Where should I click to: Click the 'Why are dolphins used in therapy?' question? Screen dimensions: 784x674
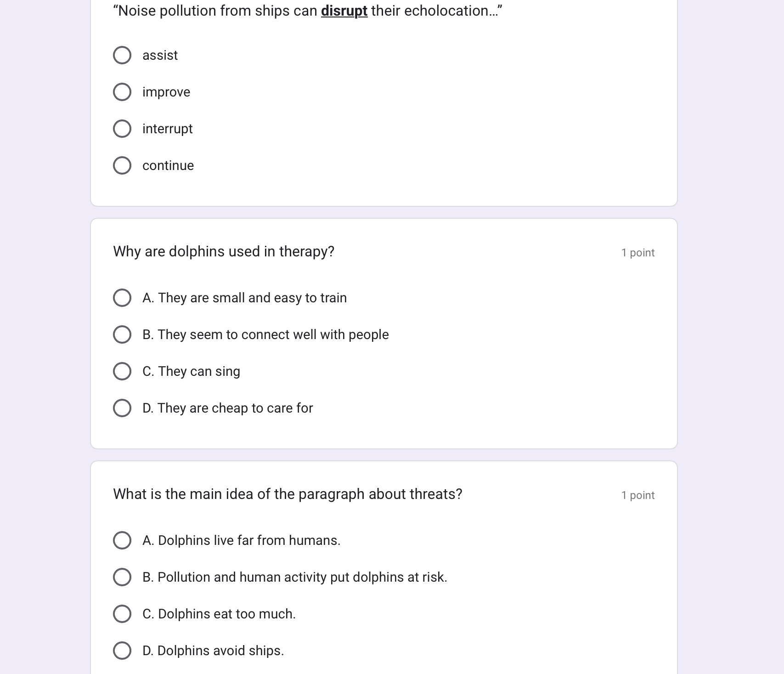[x=224, y=252]
